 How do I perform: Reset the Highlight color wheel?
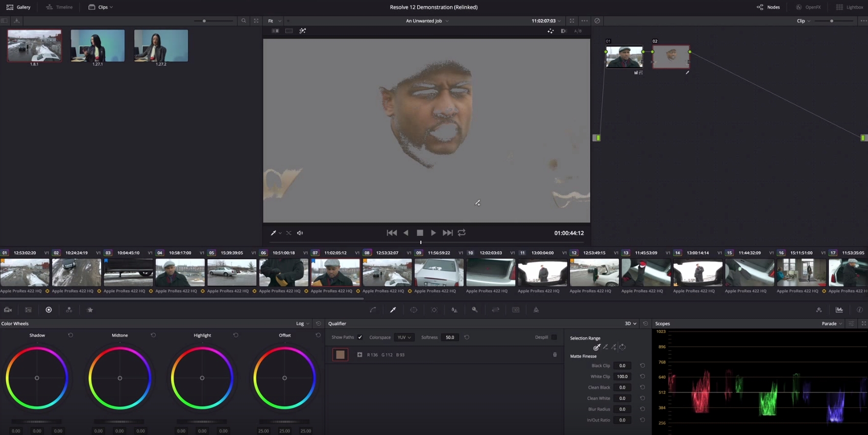pos(236,335)
